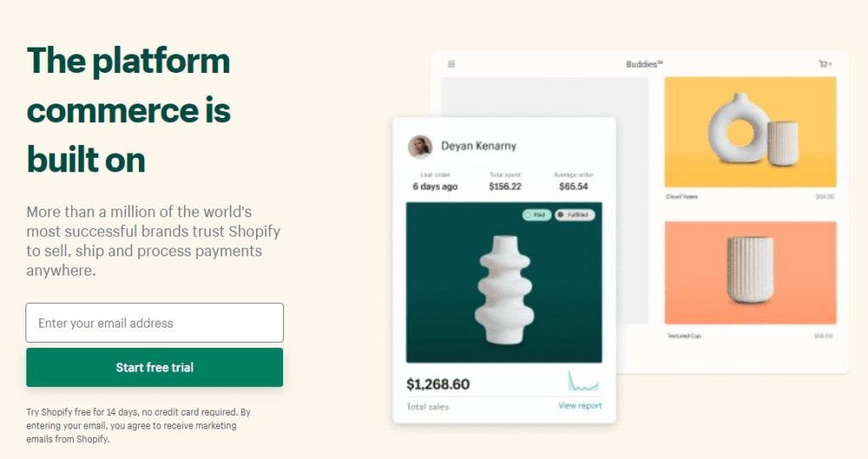Click the shopping cart icon

823,64
